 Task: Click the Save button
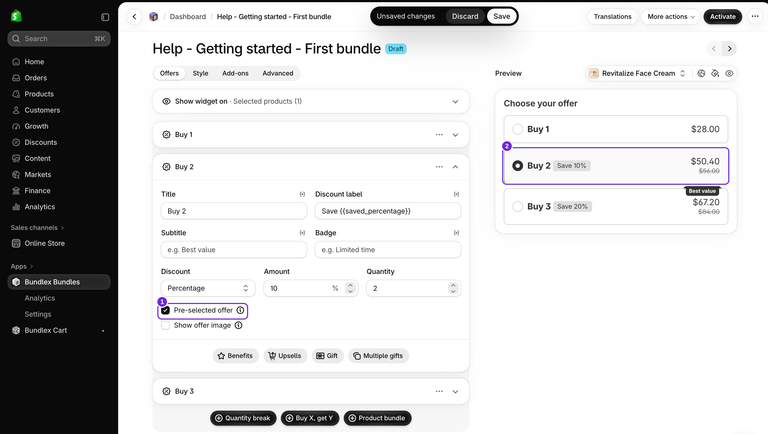pos(502,17)
